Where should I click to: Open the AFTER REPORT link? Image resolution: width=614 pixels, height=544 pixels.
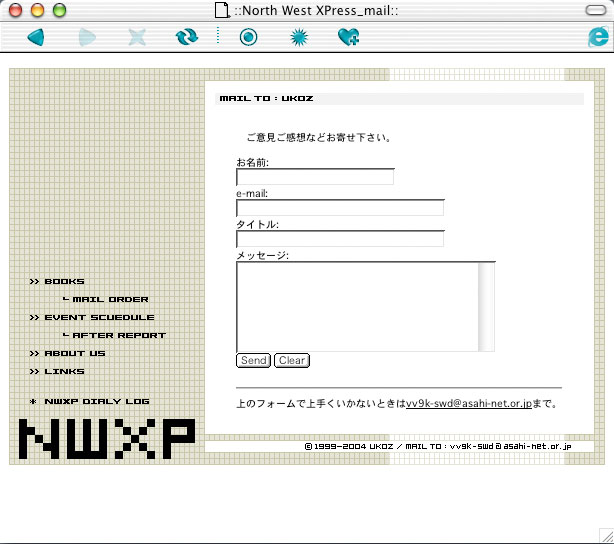click(119, 336)
